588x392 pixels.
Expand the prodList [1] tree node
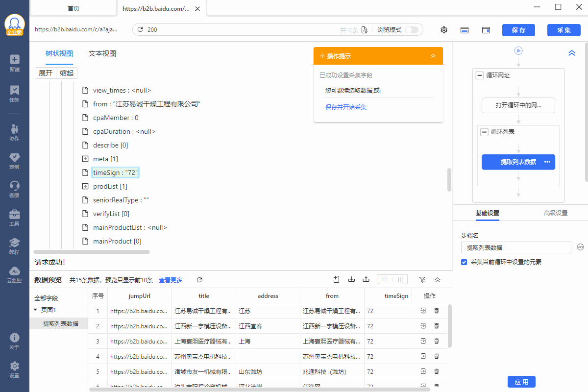pyautogui.click(x=85, y=186)
